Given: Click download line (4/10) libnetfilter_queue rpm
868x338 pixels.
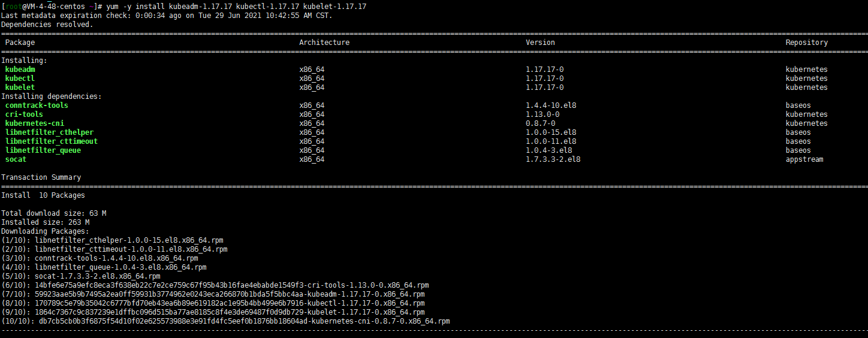Looking at the screenshot, I should coord(104,267).
